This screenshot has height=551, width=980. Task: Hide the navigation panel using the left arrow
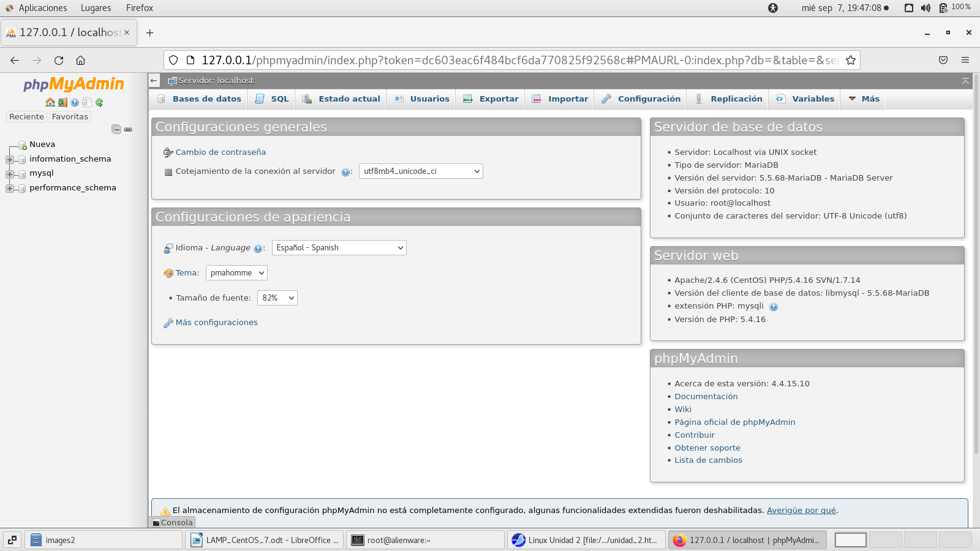point(154,81)
